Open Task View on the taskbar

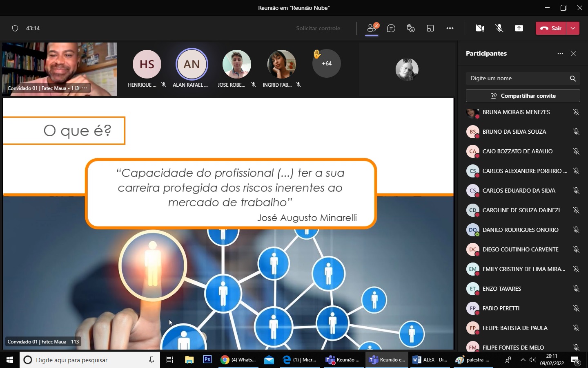coord(170,360)
